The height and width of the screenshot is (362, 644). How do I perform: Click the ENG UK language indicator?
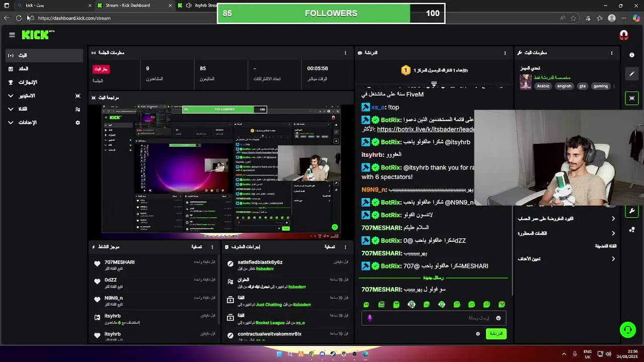coord(588,354)
